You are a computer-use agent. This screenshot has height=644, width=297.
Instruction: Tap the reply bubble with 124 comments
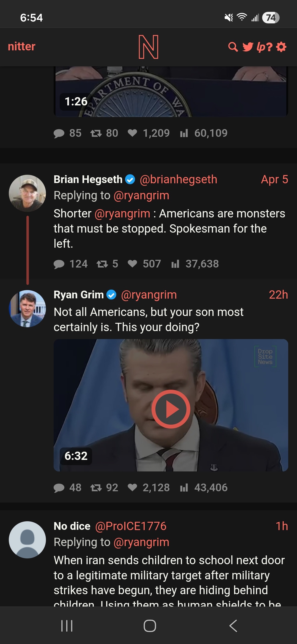point(59,264)
